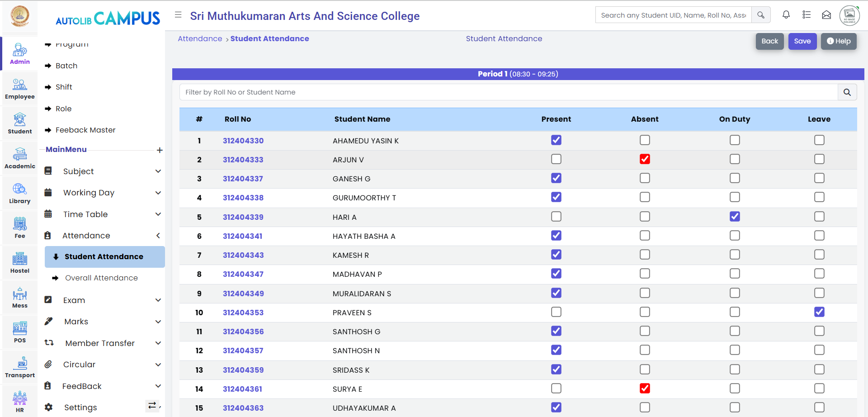Click the hamburger menu toggle icon
The width and height of the screenshot is (868, 417).
pyautogui.click(x=178, y=15)
